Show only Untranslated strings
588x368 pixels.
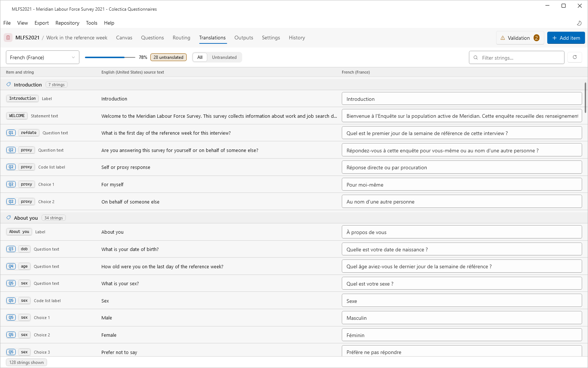pos(224,57)
